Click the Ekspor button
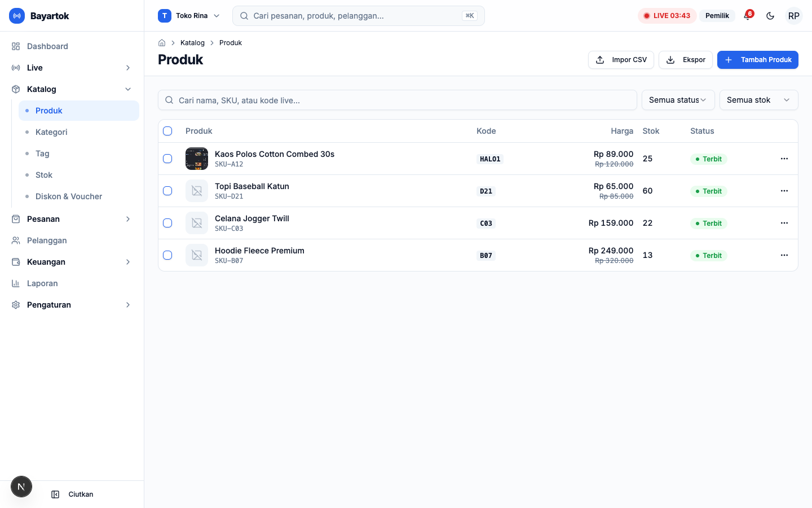 click(x=686, y=60)
